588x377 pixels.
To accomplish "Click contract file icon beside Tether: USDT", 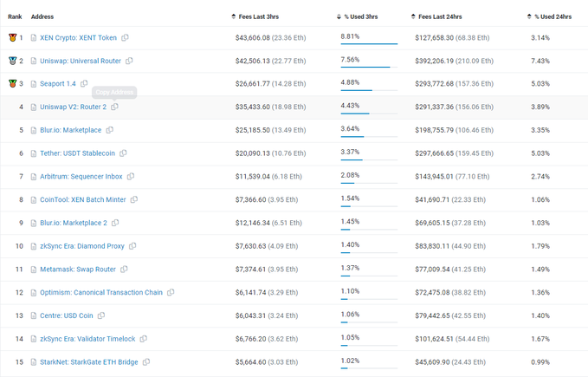I will [x=34, y=153].
